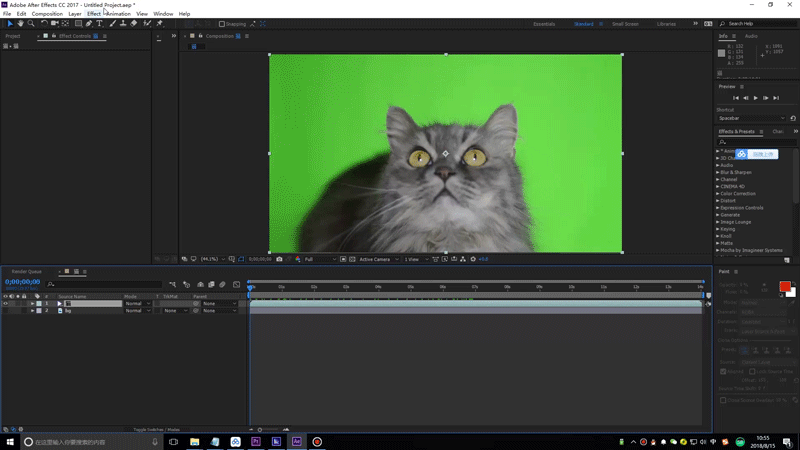Image resolution: width=800 pixels, height=450 pixels.
Task: Switch to the Render Queue tab
Action: [x=26, y=271]
